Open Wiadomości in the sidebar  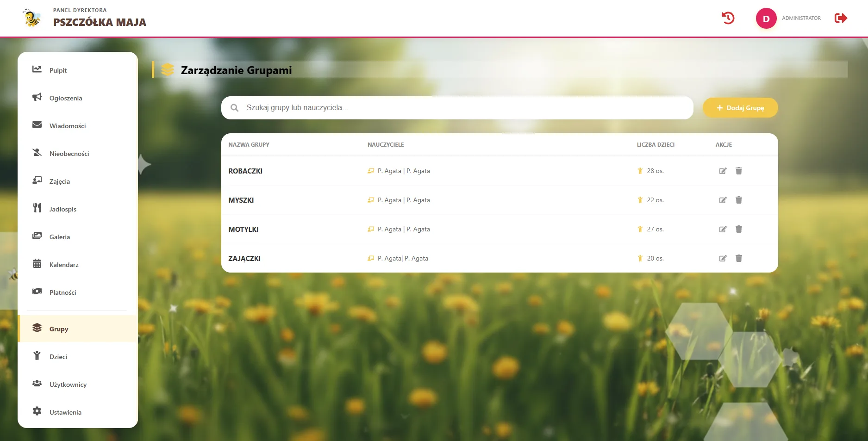pos(78,126)
